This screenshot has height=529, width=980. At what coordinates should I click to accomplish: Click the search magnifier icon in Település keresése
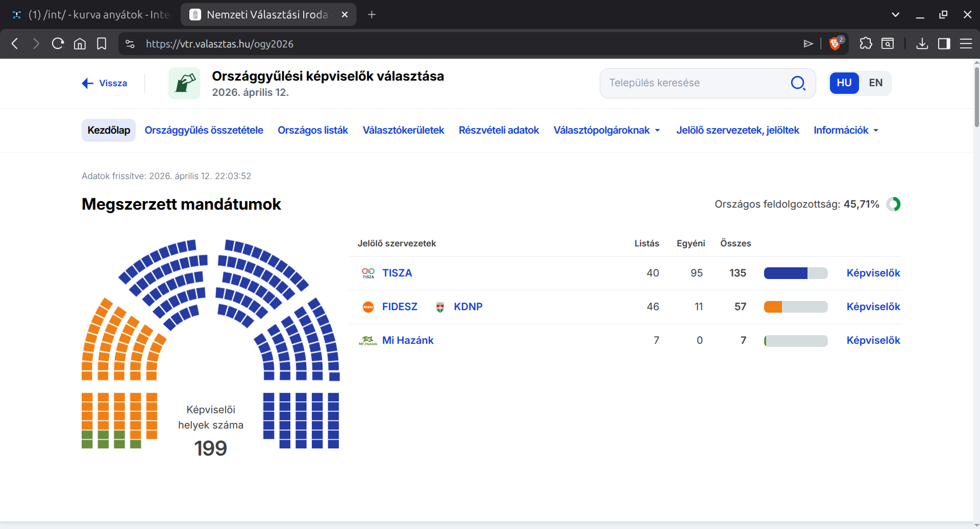pyautogui.click(x=798, y=83)
